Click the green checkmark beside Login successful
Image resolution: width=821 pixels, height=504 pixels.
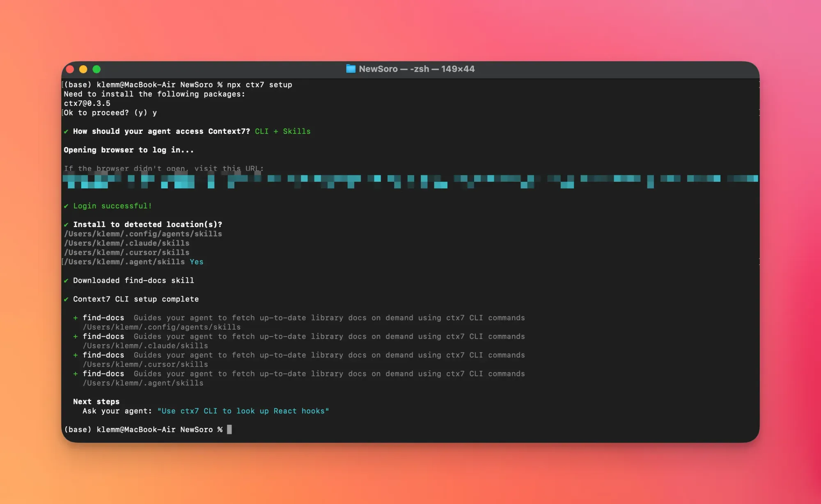(66, 206)
